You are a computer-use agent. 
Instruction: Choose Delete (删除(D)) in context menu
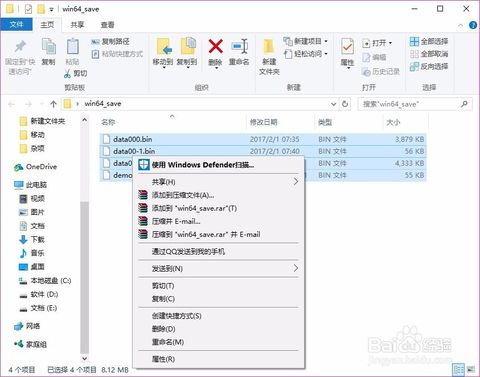coord(219,329)
